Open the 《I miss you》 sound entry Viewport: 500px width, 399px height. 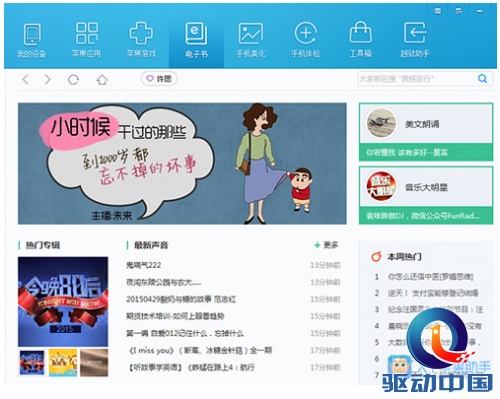click(199, 351)
